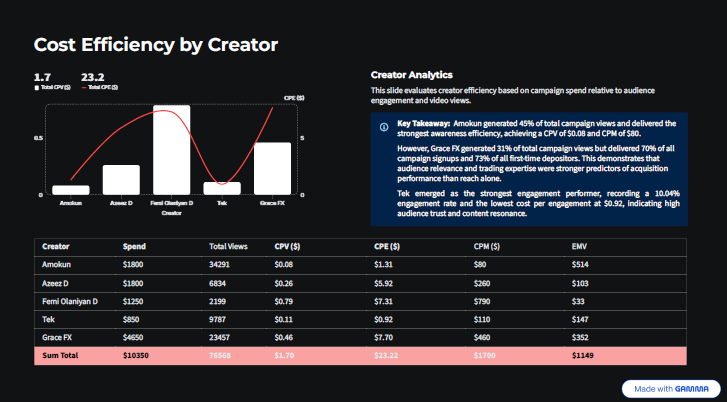Image resolution: width=727 pixels, height=402 pixels.
Task: Select the Amokun bar in chart
Action: (71, 190)
